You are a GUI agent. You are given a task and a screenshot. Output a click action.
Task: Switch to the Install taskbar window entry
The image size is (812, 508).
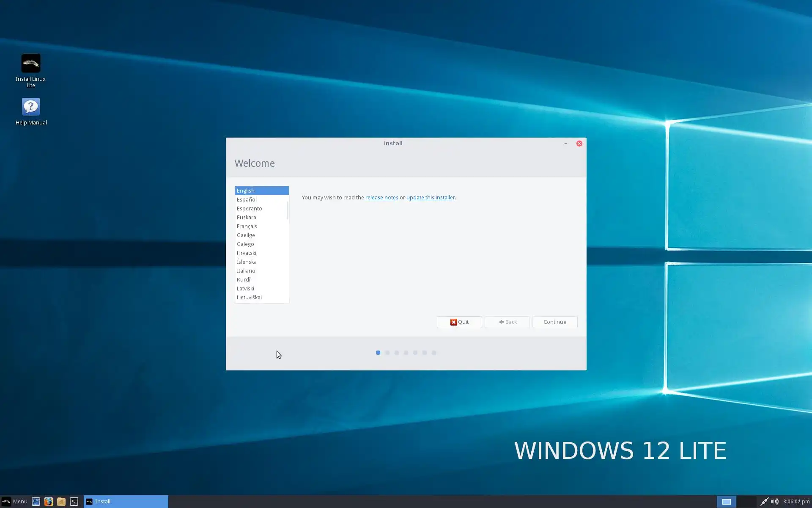126,502
